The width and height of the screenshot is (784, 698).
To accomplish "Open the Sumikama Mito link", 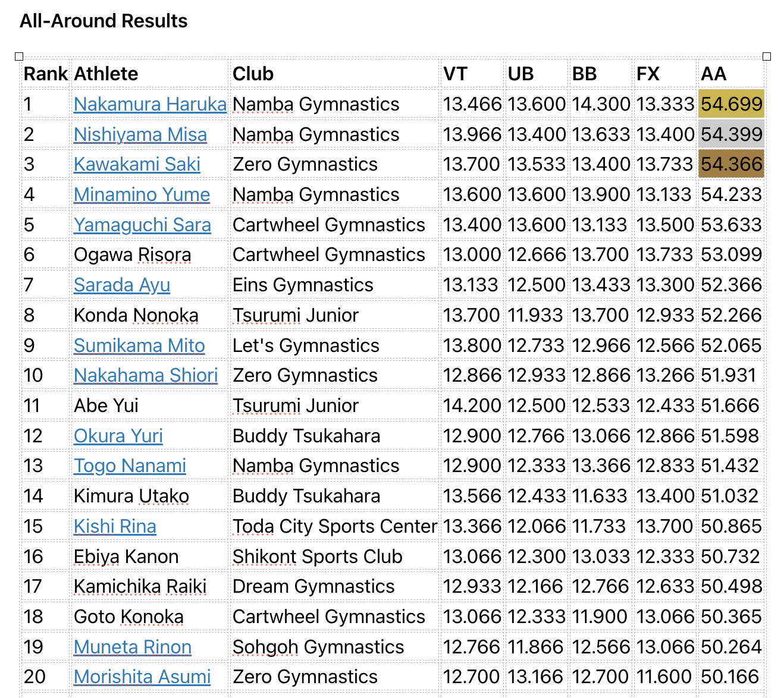I will (139, 345).
